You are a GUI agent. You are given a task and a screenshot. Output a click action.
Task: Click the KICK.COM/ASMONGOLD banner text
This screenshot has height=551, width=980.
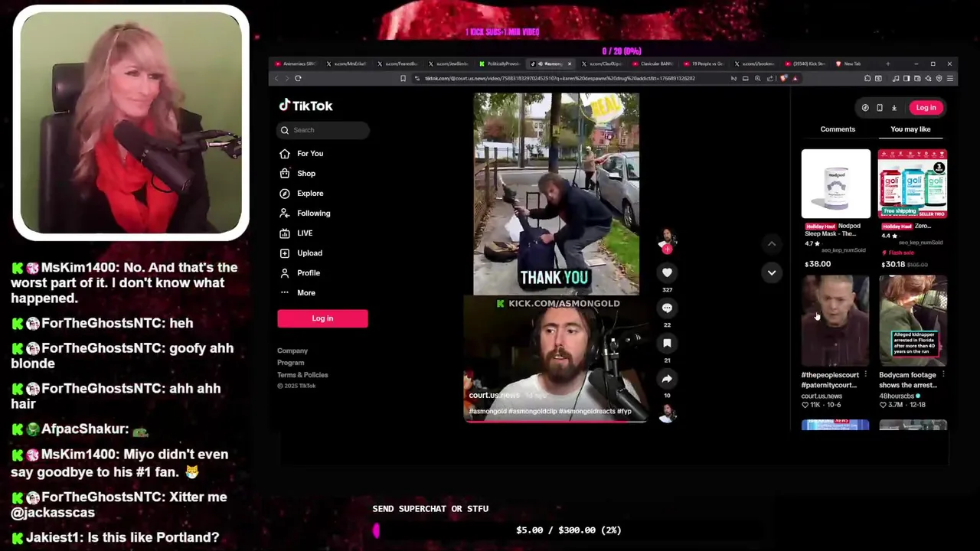coord(557,304)
